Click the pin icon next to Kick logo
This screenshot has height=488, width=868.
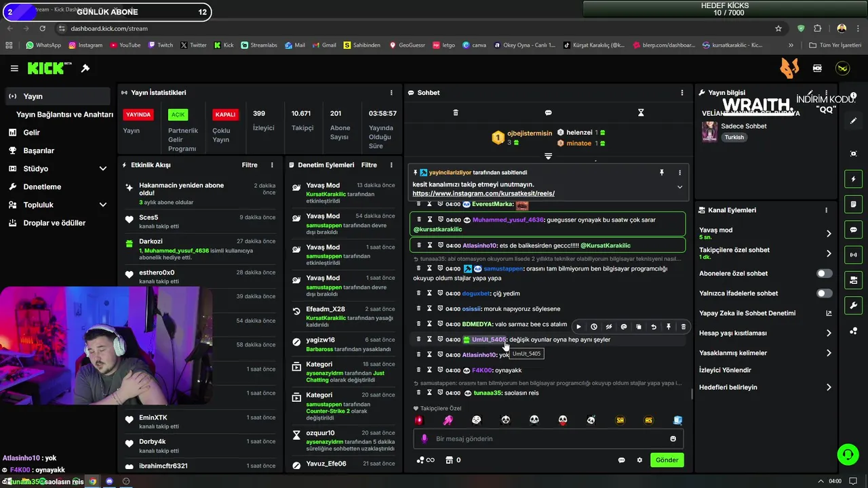[x=85, y=68]
